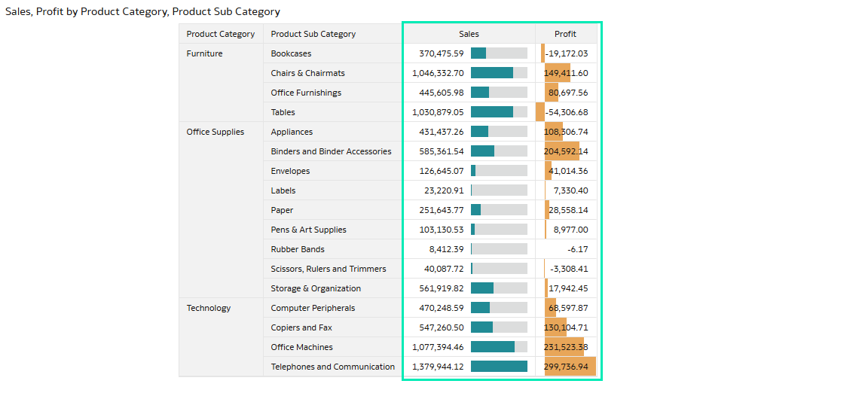868x402 pixels.
Task: Click Telephones and Communication label
Action: [333, 367]
